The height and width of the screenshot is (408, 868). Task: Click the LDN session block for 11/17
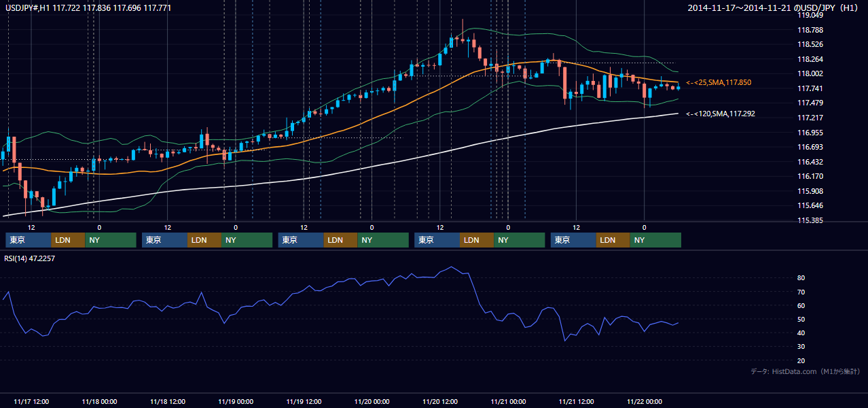(x=68, y=240)
